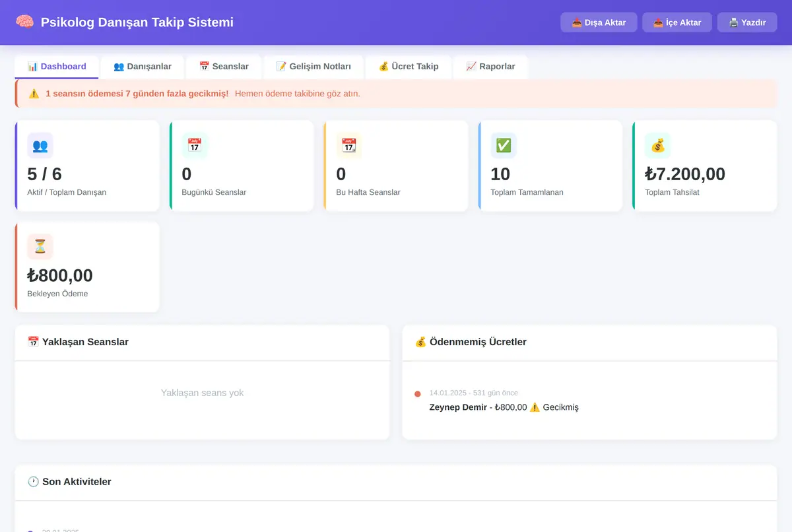Open the Dashboard tab

pyautogui.click(x=57, y=67)
